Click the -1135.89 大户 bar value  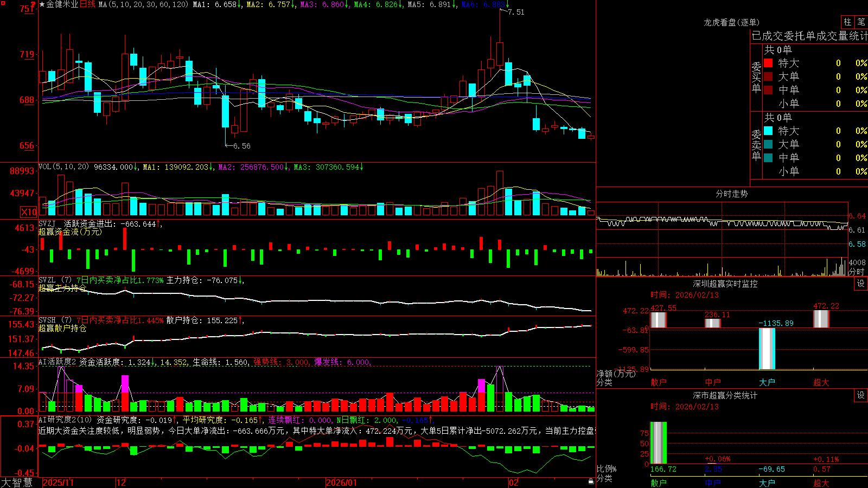click(x=775, y=323)
